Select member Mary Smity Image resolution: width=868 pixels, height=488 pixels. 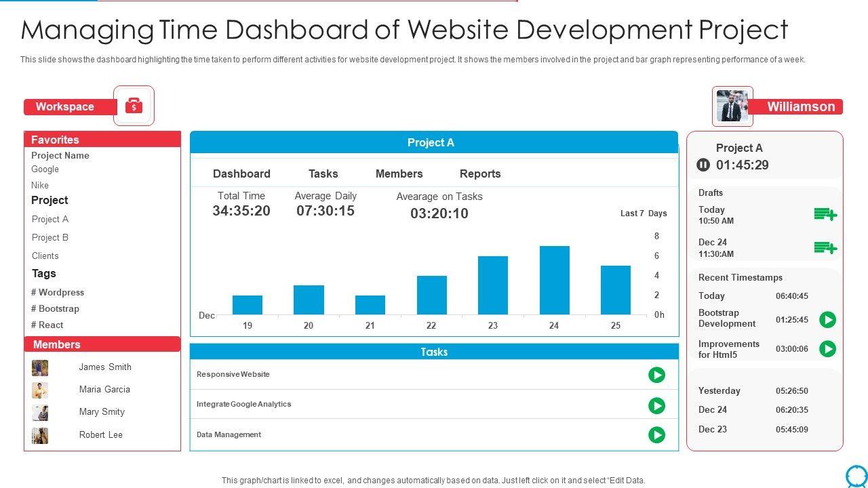(x=102, y=411)
